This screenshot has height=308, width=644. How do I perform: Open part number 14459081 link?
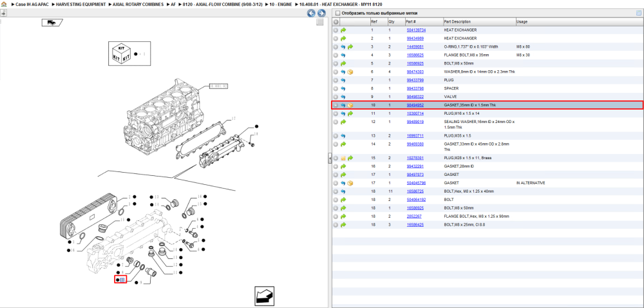[x=415, y=47]
